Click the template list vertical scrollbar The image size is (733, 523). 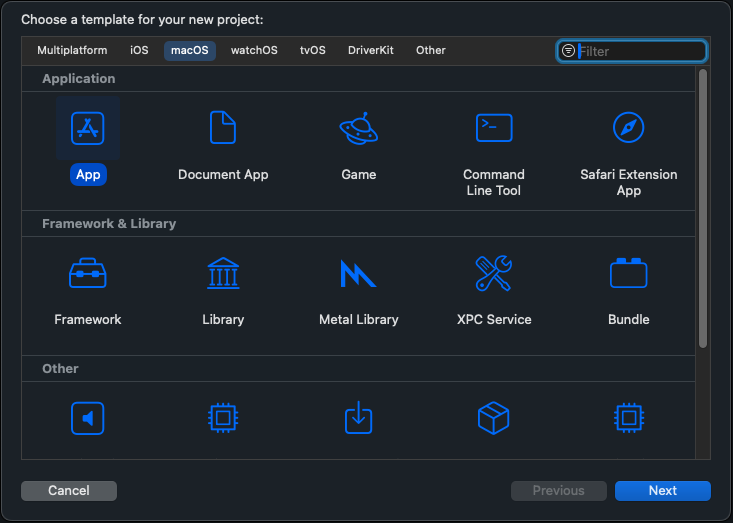click(x=703, y=208)
